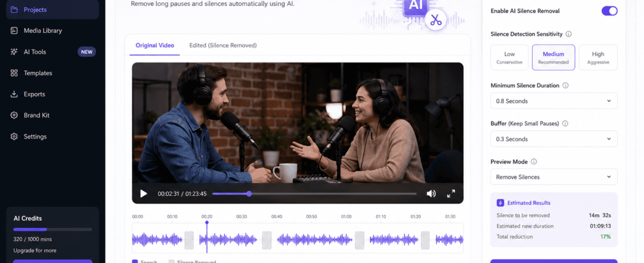Image resolution: width=644 pixels, height=263 pixels.
Task: Show info for Buffer (Keep Small Pauses)
Action: click(565, 123)
